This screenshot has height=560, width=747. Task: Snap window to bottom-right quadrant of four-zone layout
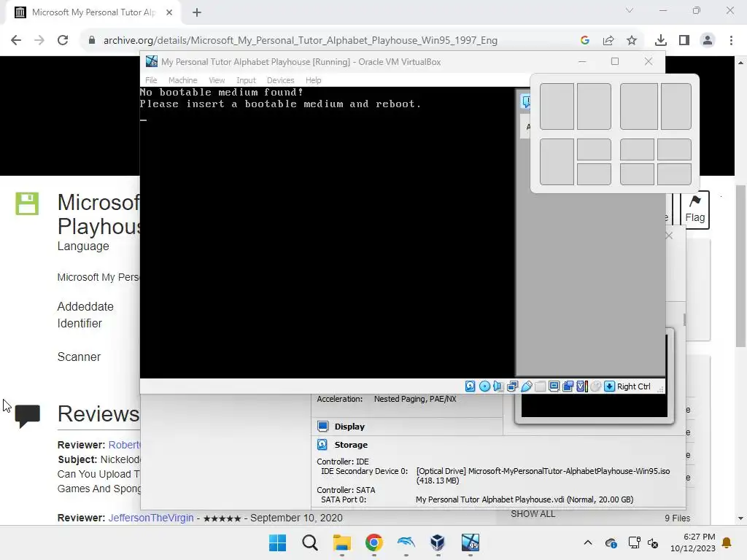pyautogui.click(x=674, y=174)
